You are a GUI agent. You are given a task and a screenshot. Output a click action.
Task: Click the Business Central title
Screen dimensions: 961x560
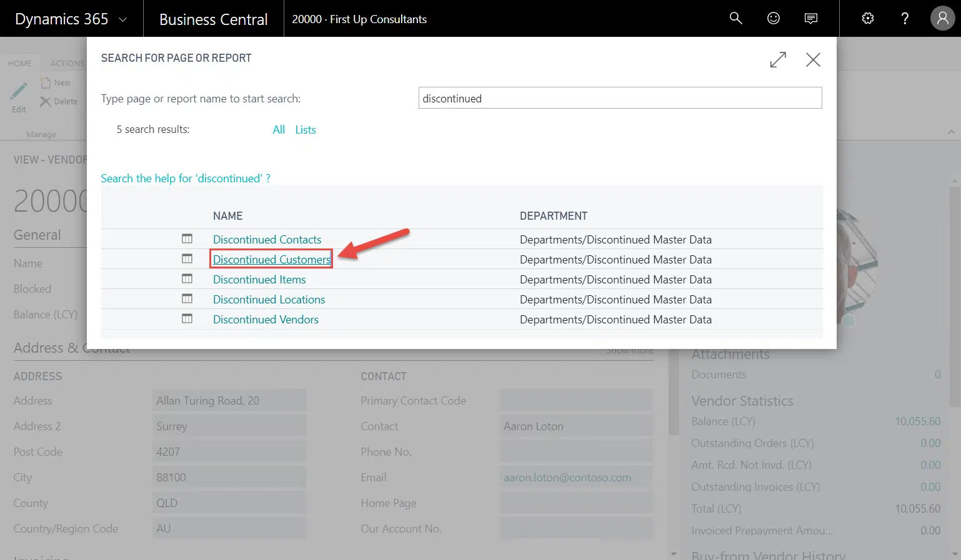pos(213,19)
